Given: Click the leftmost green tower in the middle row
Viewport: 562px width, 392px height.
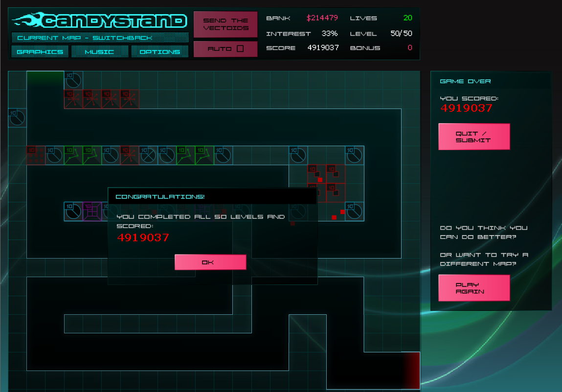Looking at the screenshot, I should coord(73,155).
